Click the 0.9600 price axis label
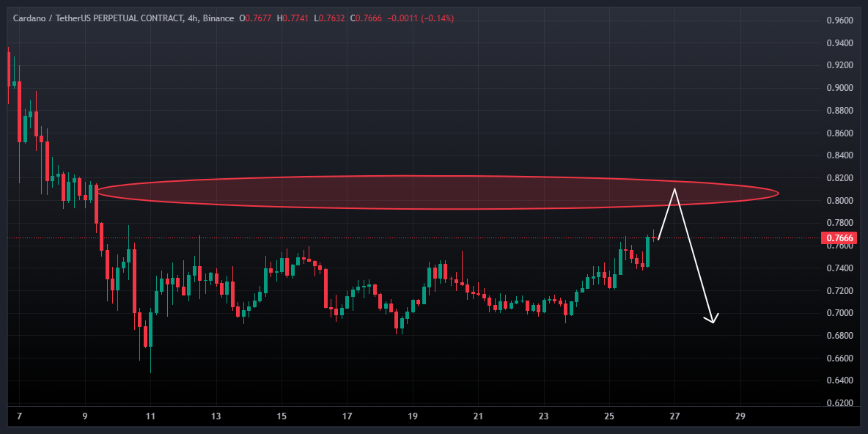The width and height of the screenshot is (868, 434). pyautogui.click(x=839, y=21)
